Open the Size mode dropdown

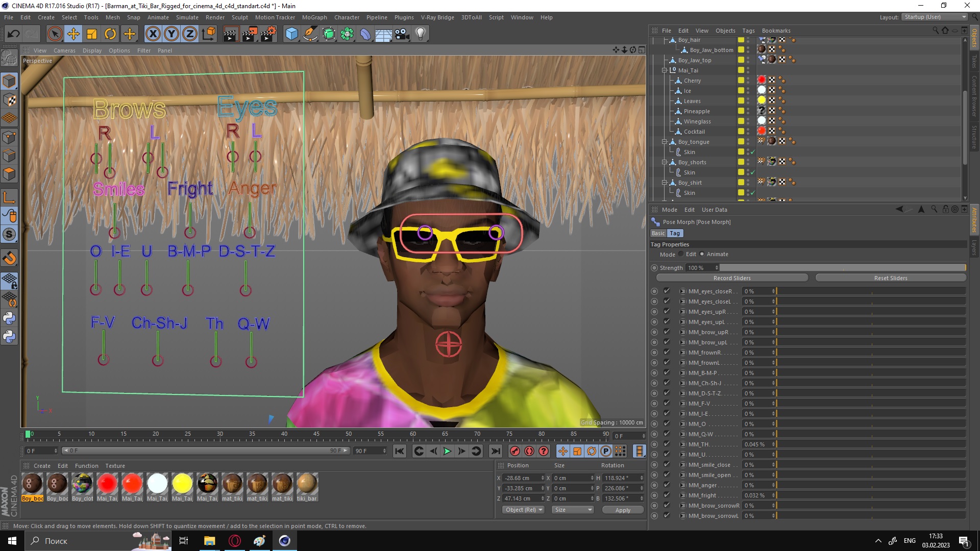pyautogui.click(x=573, y=510)
